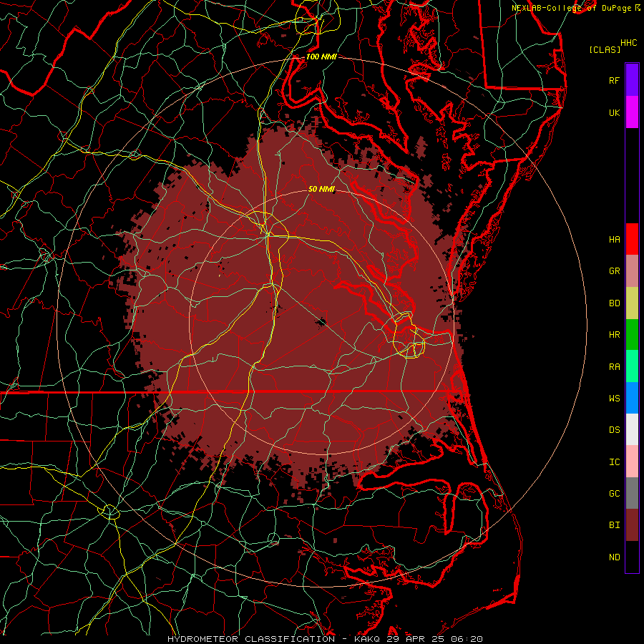Click the "HHC" product code label

[628, 43]
